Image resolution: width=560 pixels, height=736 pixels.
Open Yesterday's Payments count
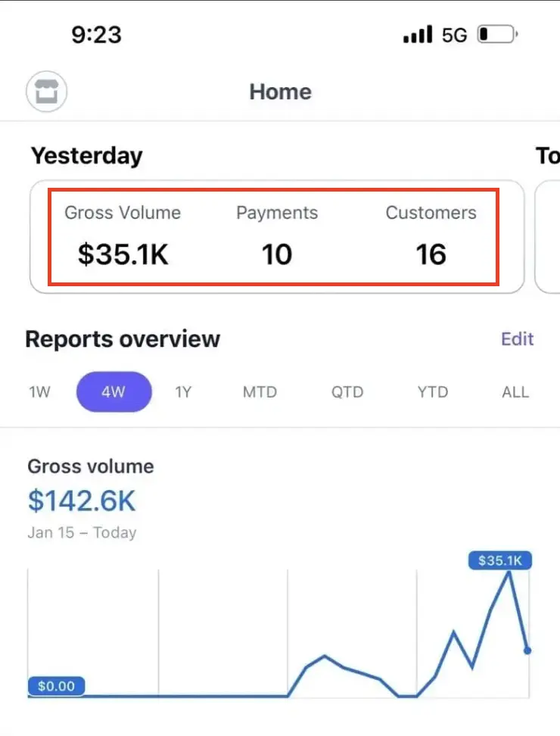point(277,254)
